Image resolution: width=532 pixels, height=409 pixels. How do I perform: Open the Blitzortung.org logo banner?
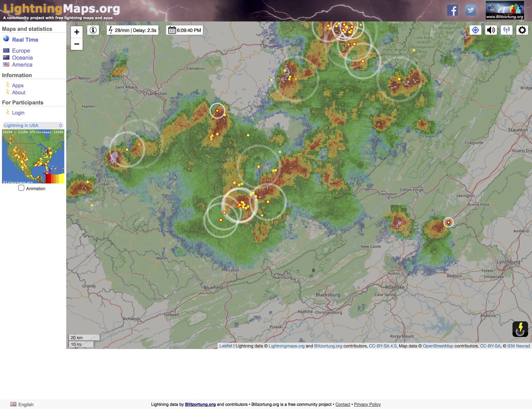(x=505, y=10)
